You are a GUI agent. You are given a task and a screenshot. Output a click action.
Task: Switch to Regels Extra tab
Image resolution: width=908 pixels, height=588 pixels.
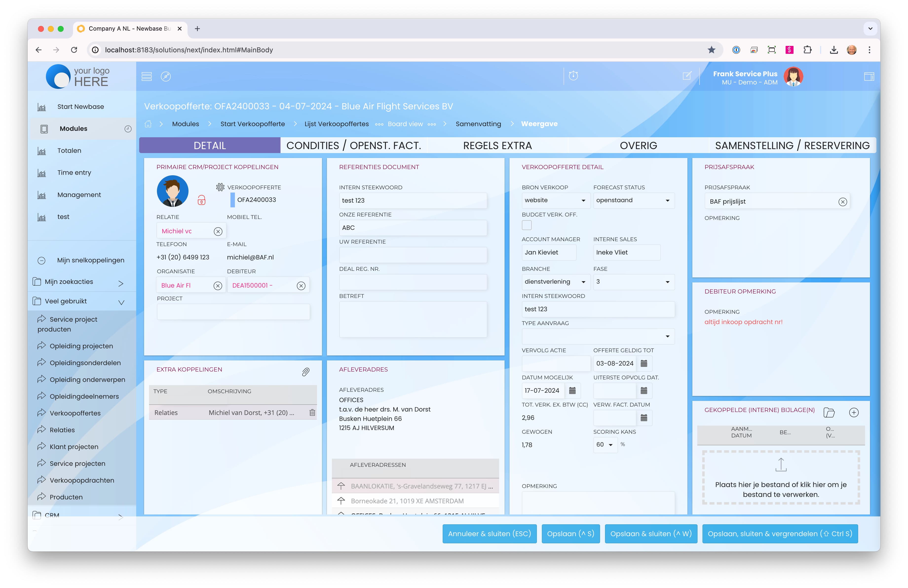point(497,145)
